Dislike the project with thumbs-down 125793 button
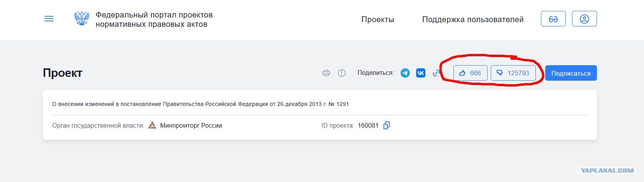This screenshot has height=182, width=644. [x=513, y=73]
